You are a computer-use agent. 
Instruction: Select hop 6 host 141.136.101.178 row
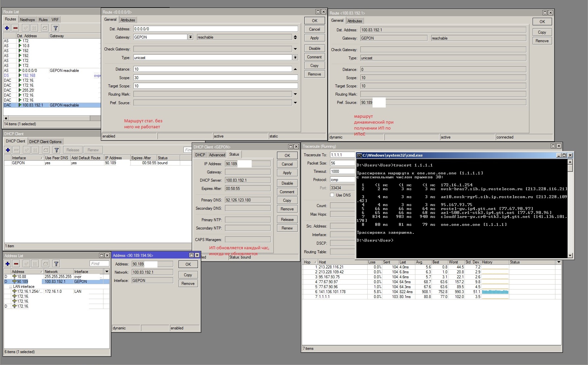coord(432,292)
